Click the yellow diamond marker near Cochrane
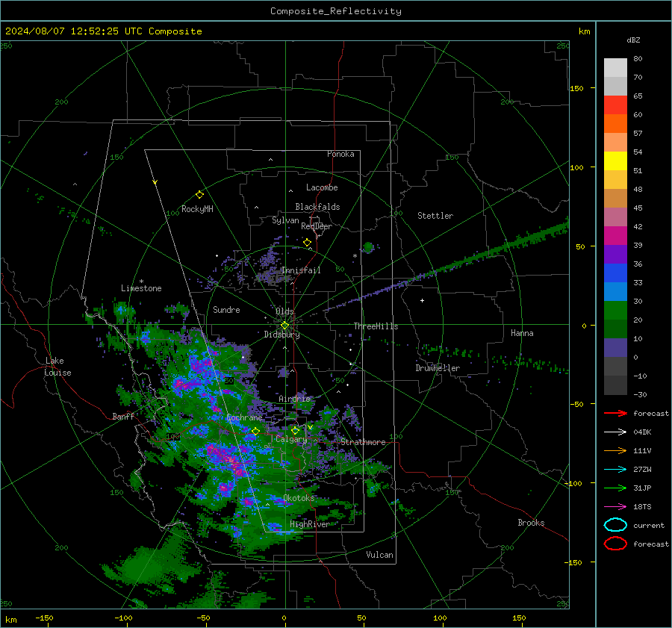Screen dimensions: 672x628 click(255, 431)
